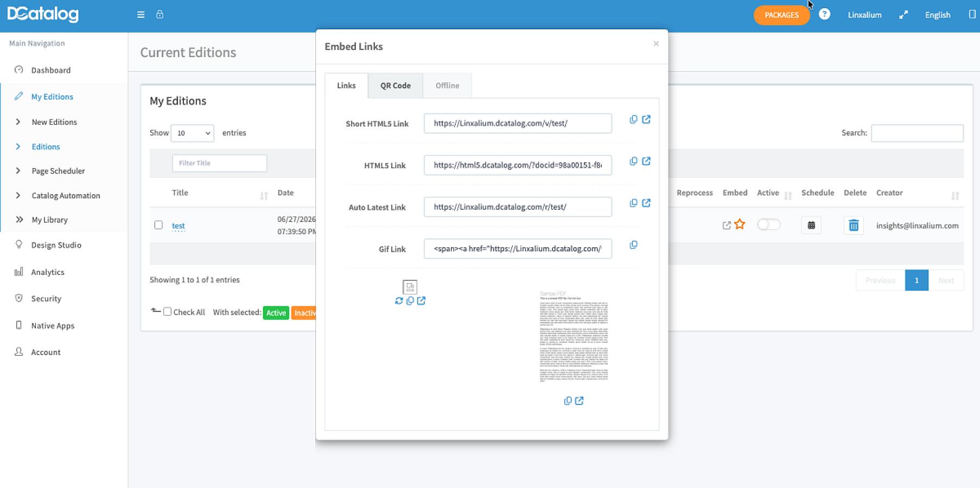Refresh the gif preview image
The width and height of the screenshot is (980, 488).
click(399, 300)
